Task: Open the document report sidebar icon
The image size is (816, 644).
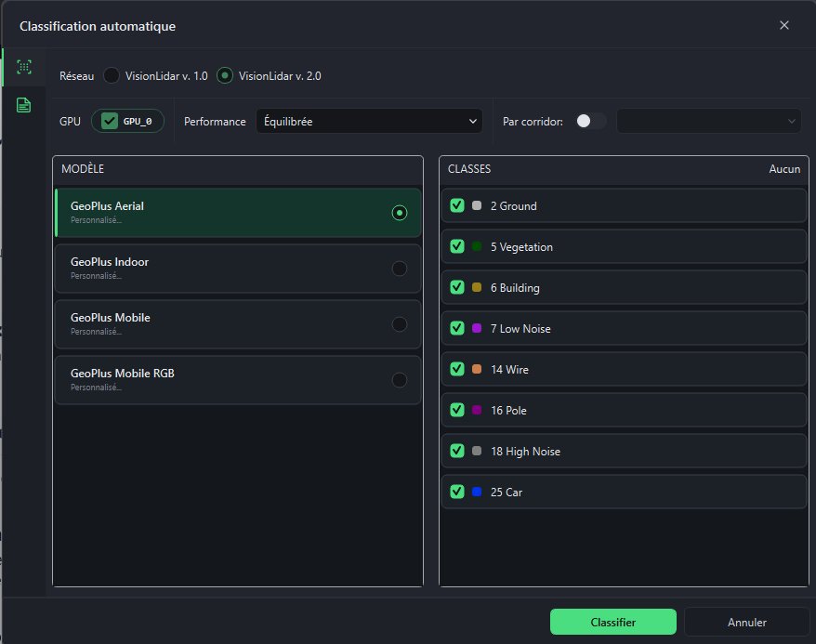Action: [24, 105]
